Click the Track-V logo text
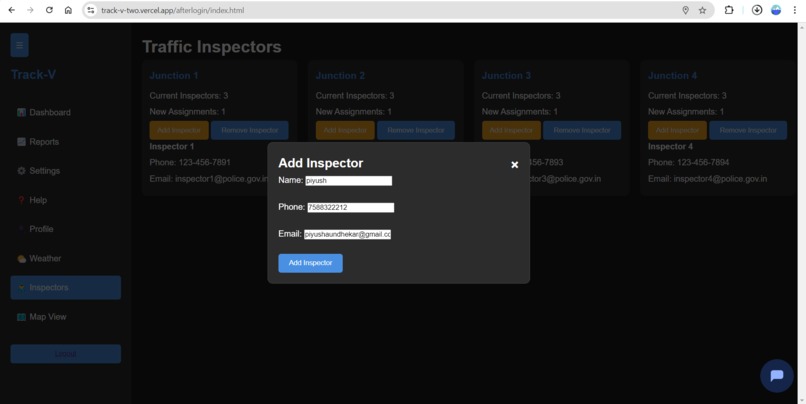The height and width of the screenshot is (404, 806). tap(33, 75)
